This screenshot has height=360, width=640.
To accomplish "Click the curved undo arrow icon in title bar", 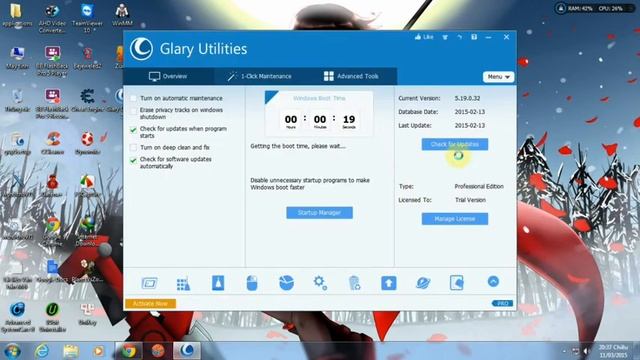I will (460, 37).
